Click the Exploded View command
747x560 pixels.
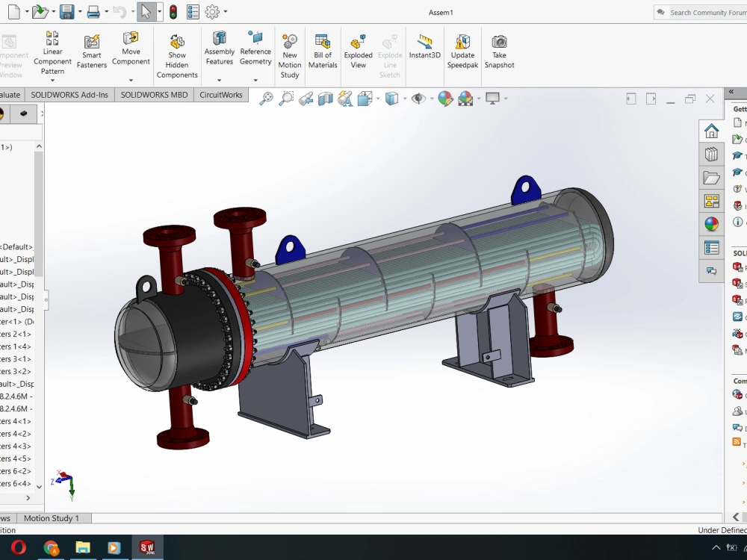point(358,52)
